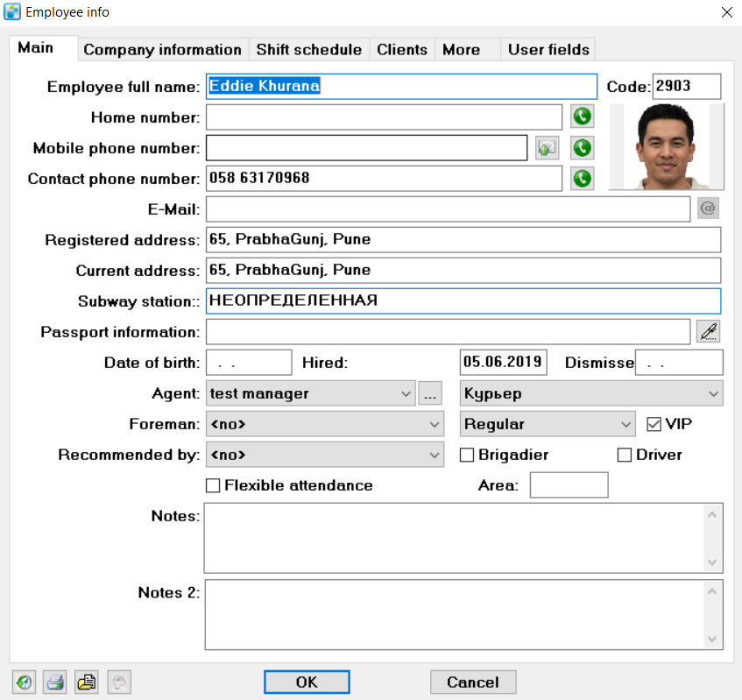Click the pen icon next to Passport information
Screen dimensions: 742x700
[707, 331]
